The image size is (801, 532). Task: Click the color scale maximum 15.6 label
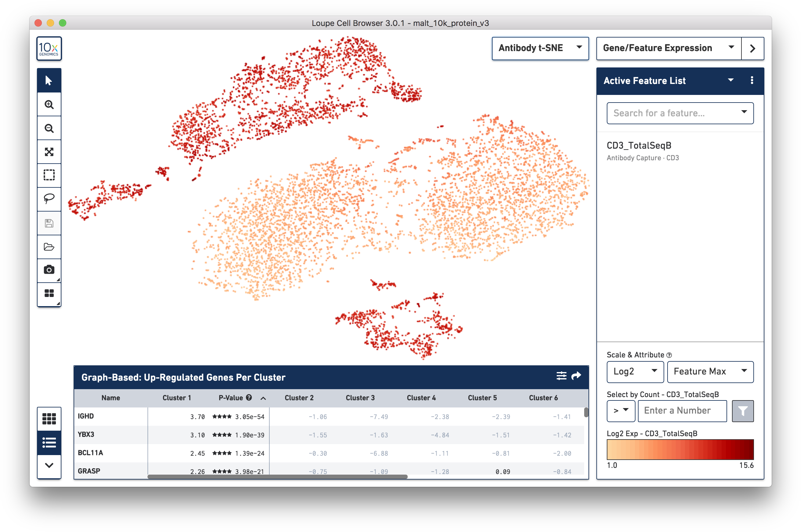746,465
